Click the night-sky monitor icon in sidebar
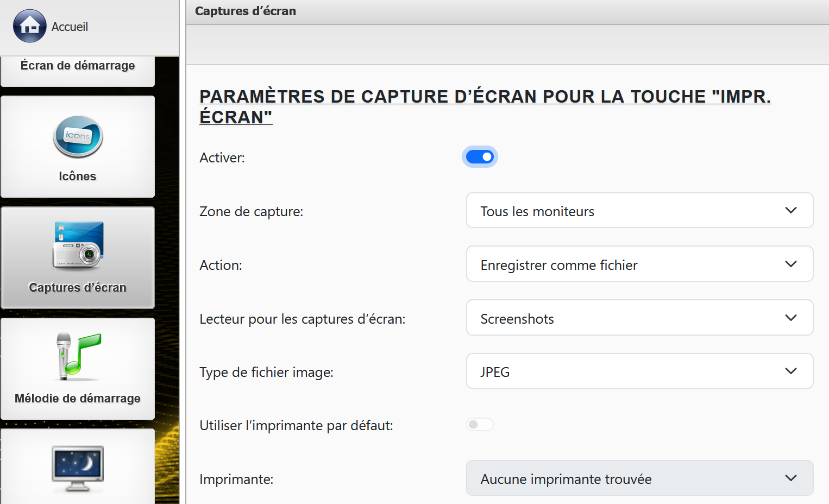This screenshot has height=504, width=829. tap(78, 468)
